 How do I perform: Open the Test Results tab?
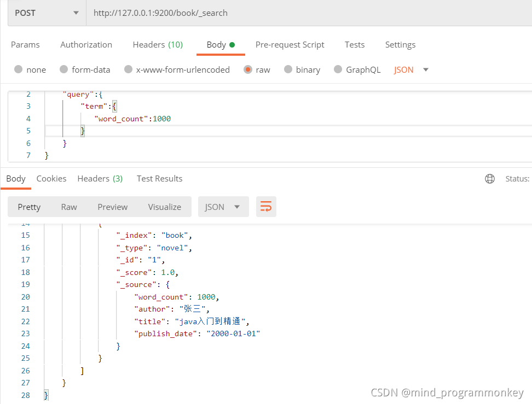coord(159,179)
